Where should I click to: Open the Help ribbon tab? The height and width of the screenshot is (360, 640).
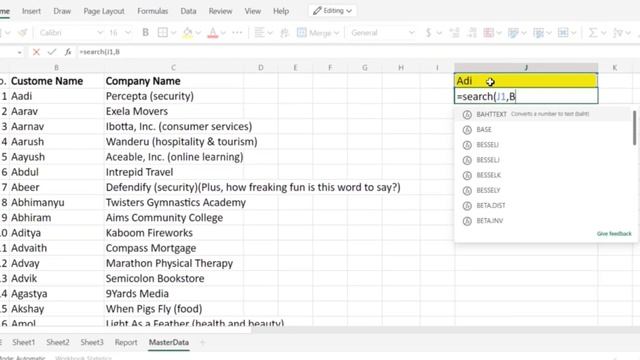(x=281, y=11)
